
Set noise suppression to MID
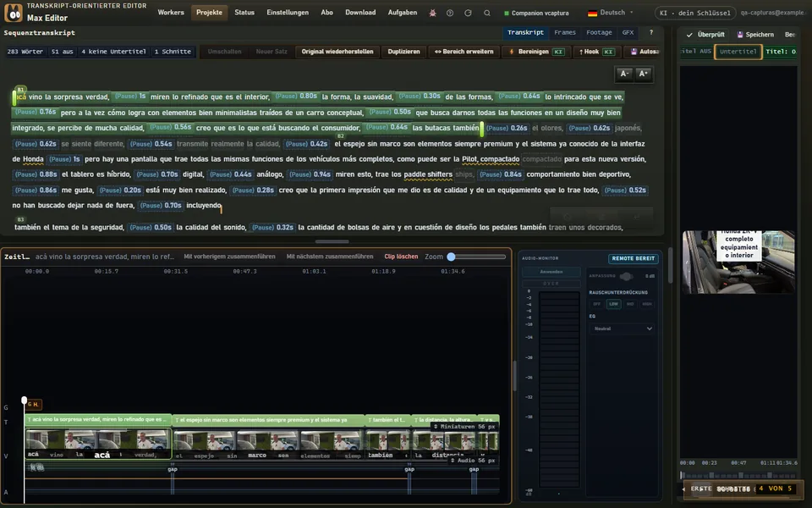click(630, 304)
